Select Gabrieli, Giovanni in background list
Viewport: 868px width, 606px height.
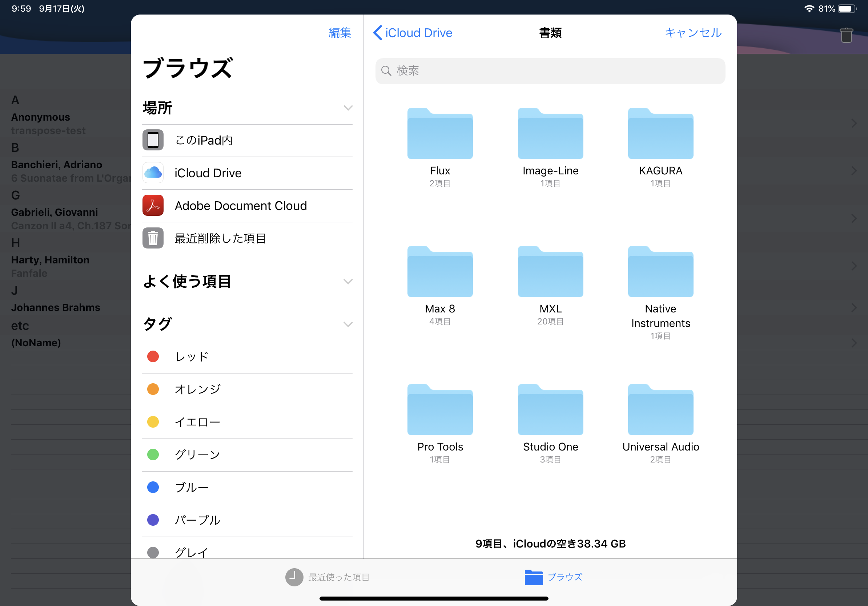point(55,212)
